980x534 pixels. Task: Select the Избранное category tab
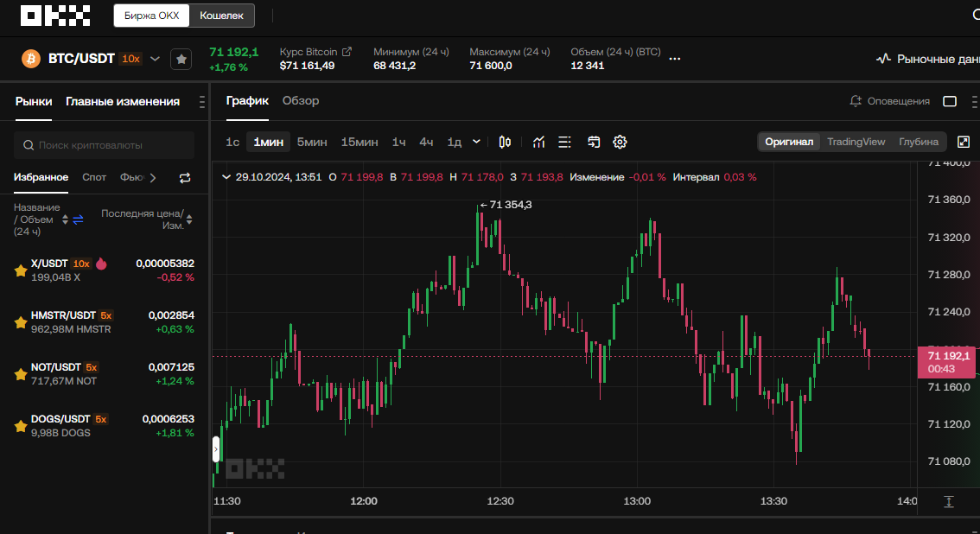coord(41,177)
